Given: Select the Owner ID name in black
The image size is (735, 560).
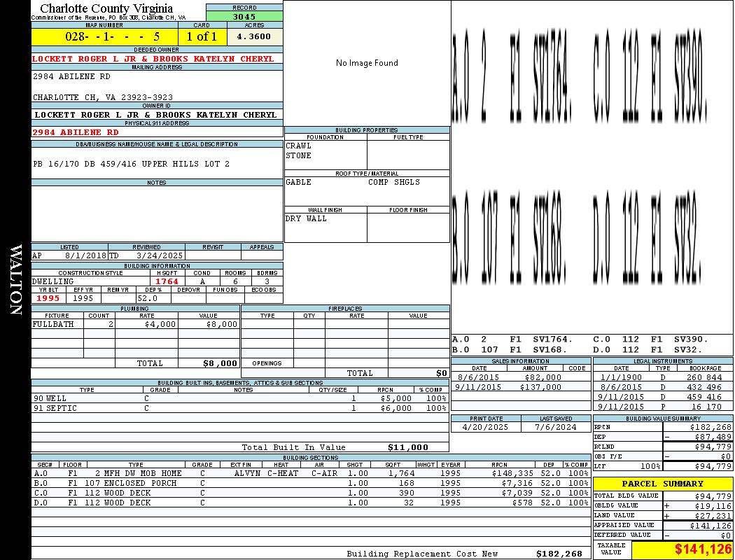Looking at the screenshot, I should coord(155,115).
